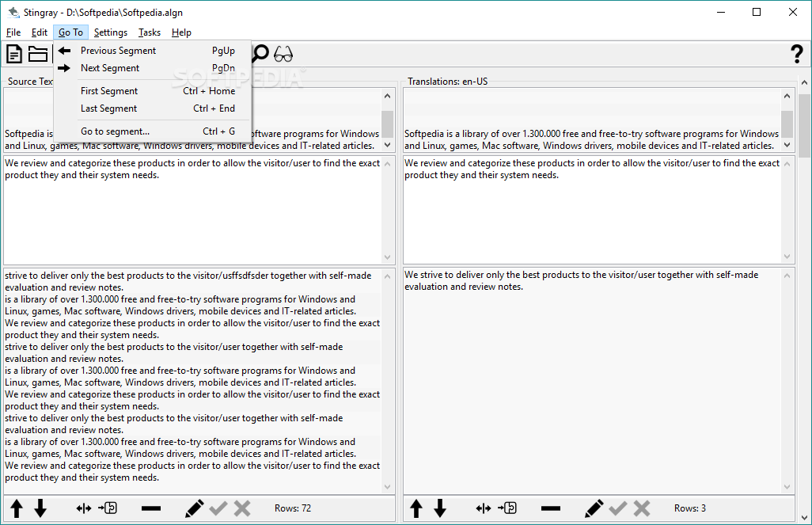
Task: Select First Segment in the menu
Action: [152, 91]
